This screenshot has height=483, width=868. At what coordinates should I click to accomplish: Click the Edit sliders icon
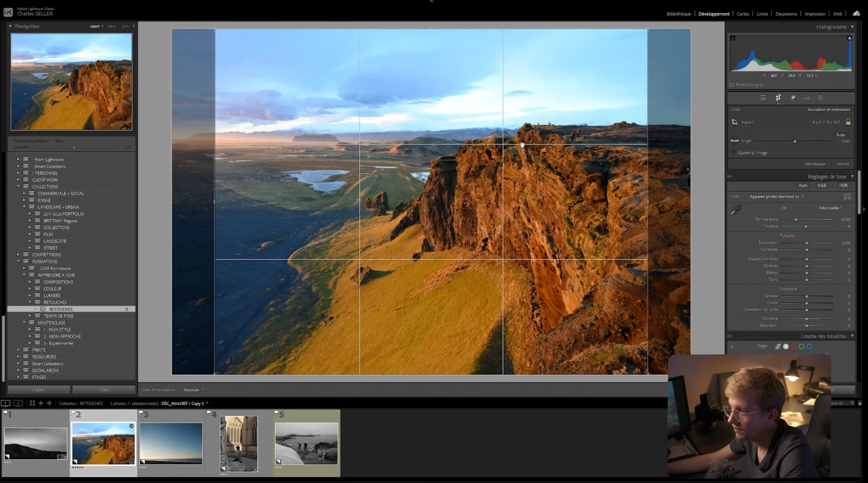click(x=763, y=98)
